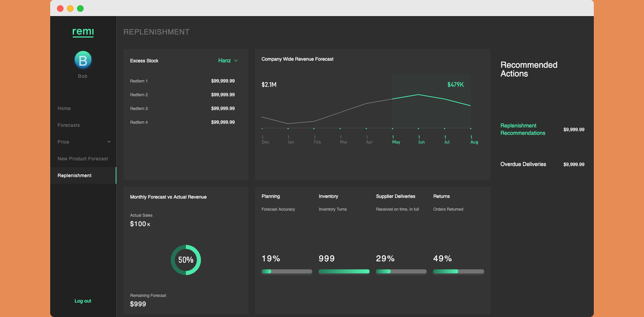The height and width of the screenshot is (317, 644).
Task: Click the 49% returns value
Action: click(x=443, y=259)
